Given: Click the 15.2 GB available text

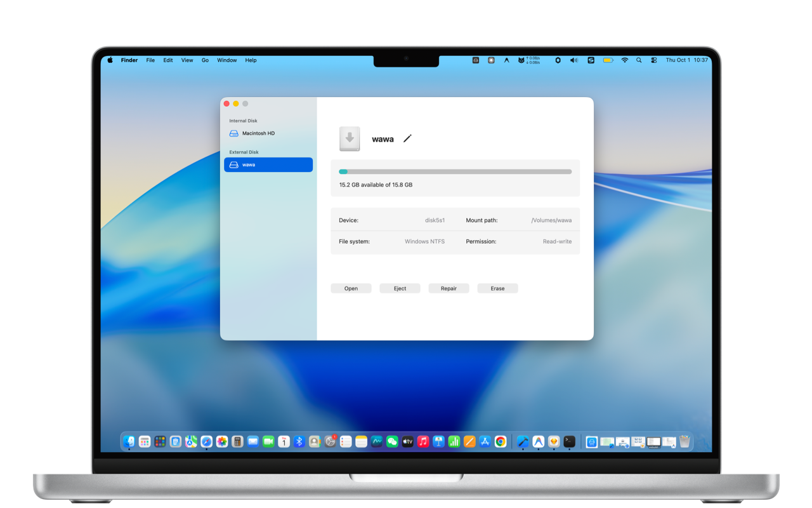Looking at the screenshot, I should pyautogui.click(x=376, y=185).
